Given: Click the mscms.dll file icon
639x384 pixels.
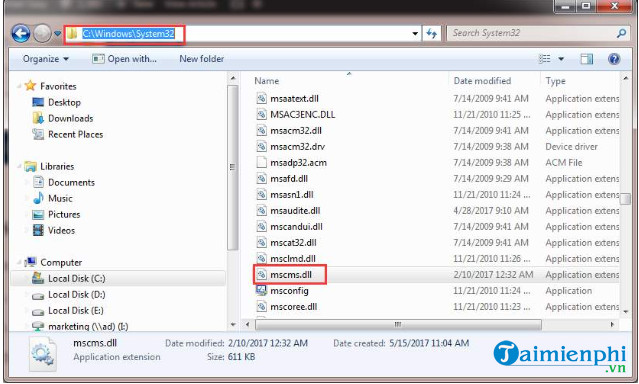Looking at the screenshot, I should tap(261, 275).
